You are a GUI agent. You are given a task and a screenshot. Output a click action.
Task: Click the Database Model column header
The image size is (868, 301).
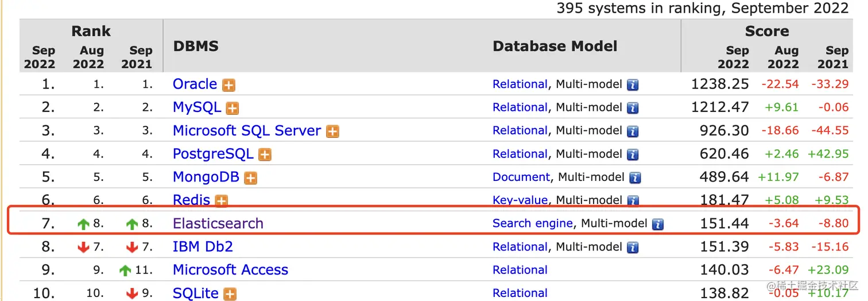555,46
